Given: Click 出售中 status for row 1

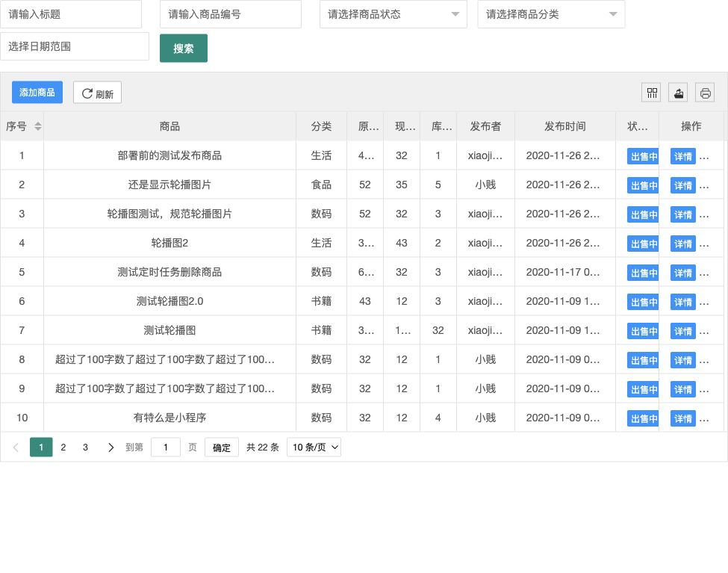Looking at the screenshot, I should tap(643, 157).
